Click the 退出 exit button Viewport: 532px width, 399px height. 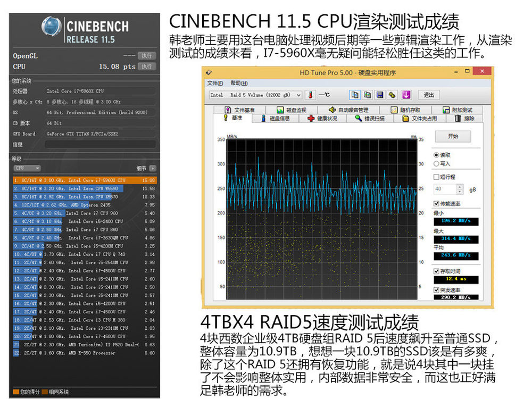pyautogui.click(x=429, y=95)
